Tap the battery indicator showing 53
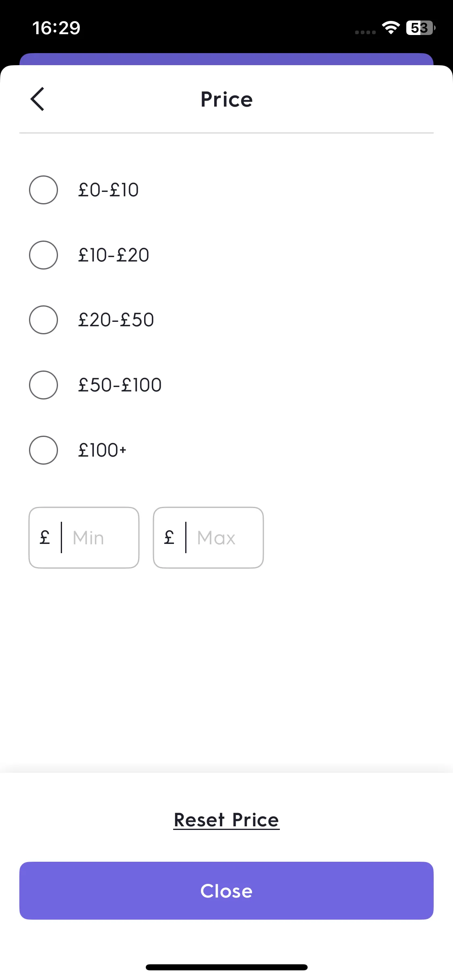The width and height of the screenshot is (453, 980). [420, 28]
